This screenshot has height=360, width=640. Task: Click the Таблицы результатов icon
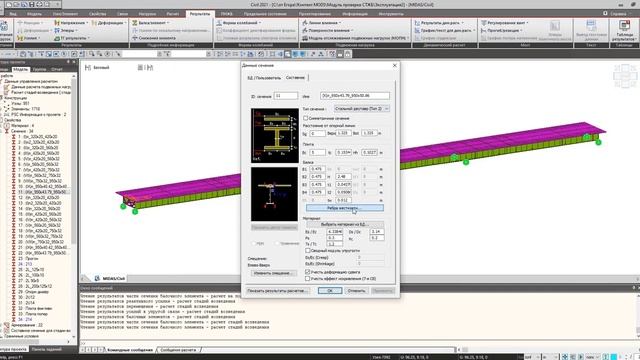624,26
